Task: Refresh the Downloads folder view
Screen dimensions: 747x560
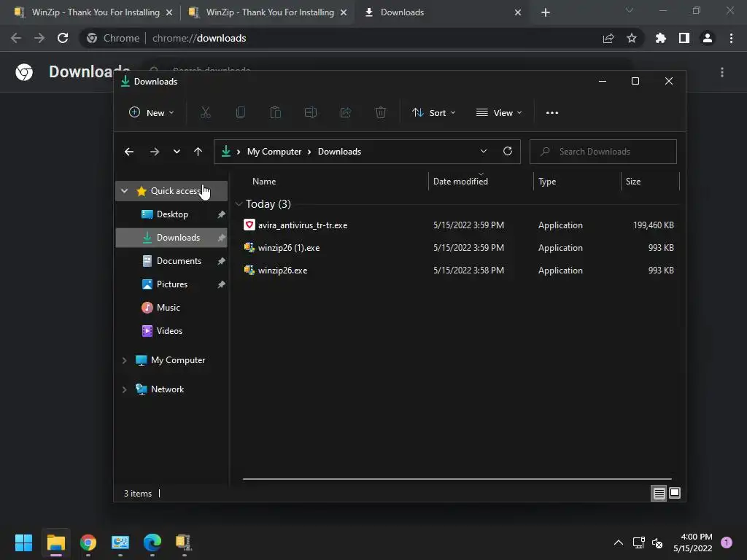Action: point(508,151)
